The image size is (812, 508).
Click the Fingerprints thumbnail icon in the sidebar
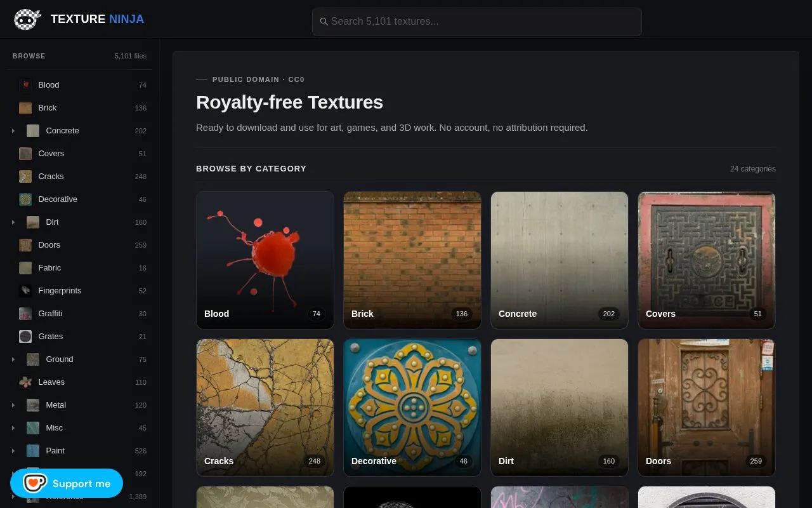25,290
